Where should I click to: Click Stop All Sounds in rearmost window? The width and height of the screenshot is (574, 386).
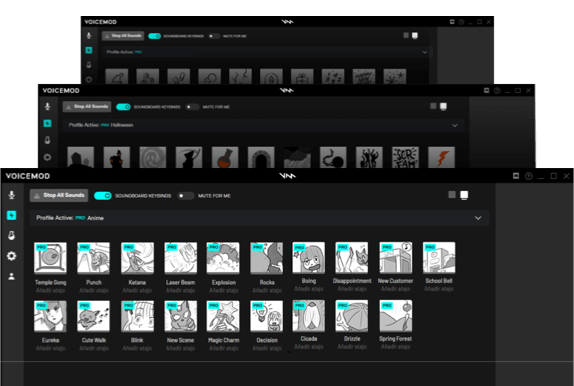pyautogui.click(x=123, y=36)
